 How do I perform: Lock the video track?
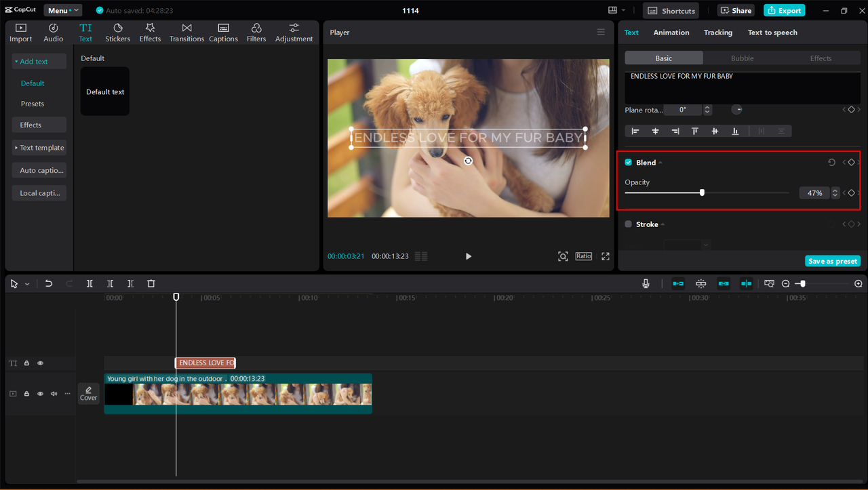(x=26, y=394)
